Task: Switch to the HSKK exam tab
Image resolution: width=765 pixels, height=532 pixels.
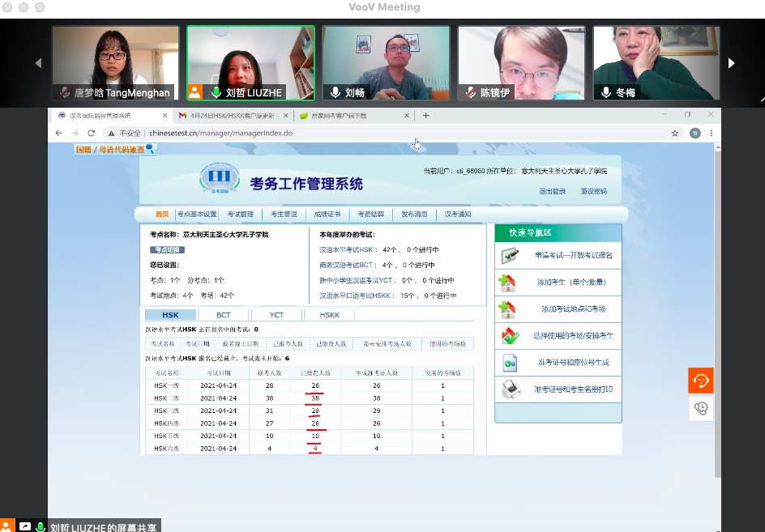Action: 329,315
